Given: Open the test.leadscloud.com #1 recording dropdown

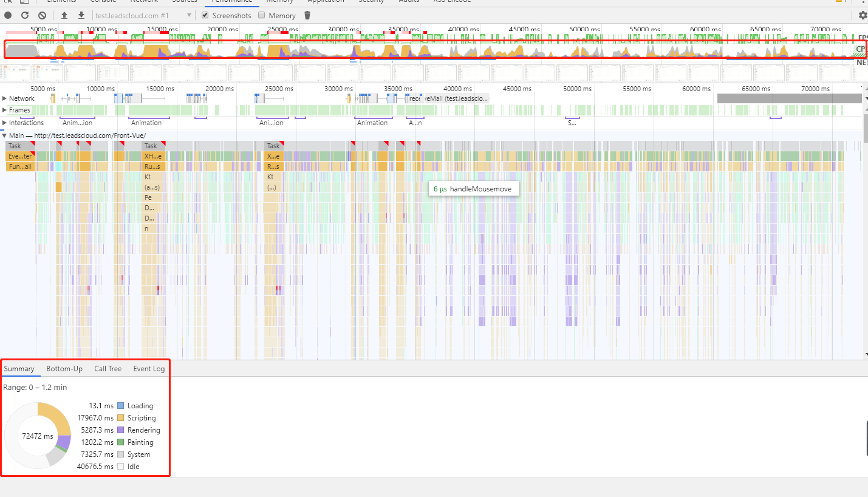Looking at the screenshot, I should 143,15.
